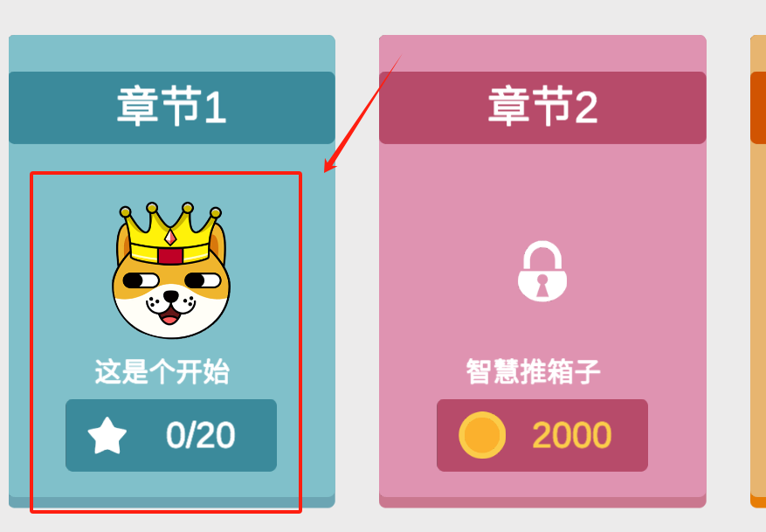
Task: Click the 0/20 score text
Action: [x=200, y=435]
